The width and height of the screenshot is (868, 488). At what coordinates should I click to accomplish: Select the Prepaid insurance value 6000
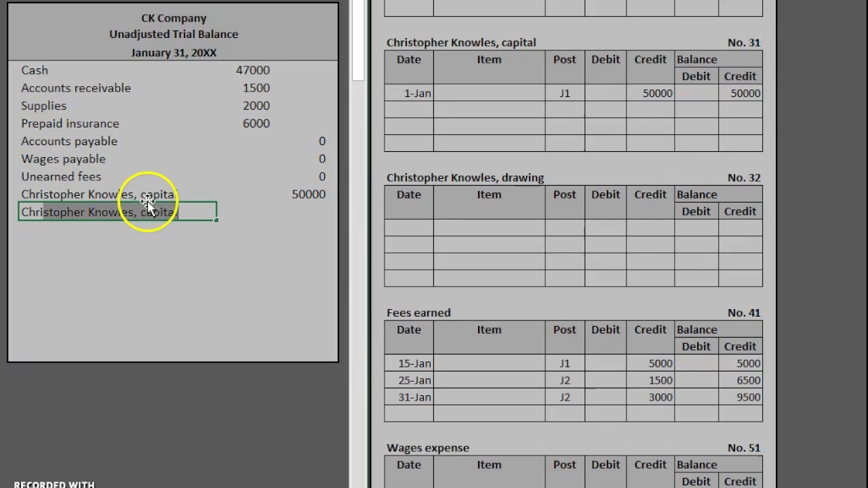pyautogui.click(x=256, y=123)
